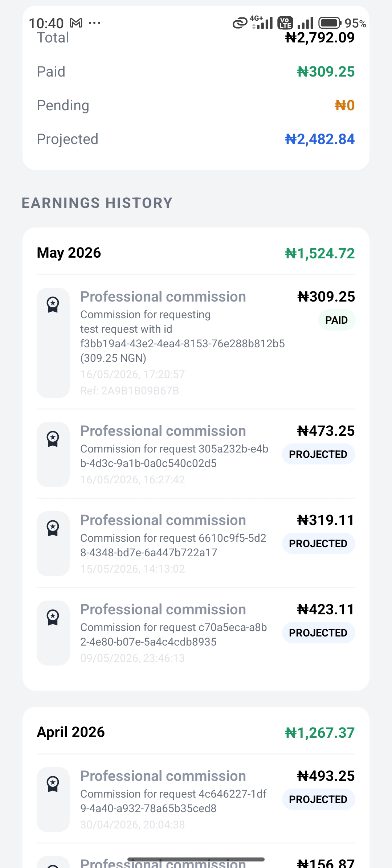Image resolution: width=392 pixels, height=868 pixels.
Task: Tap the battery icon in status bar
Action: (x=330, y=23)
